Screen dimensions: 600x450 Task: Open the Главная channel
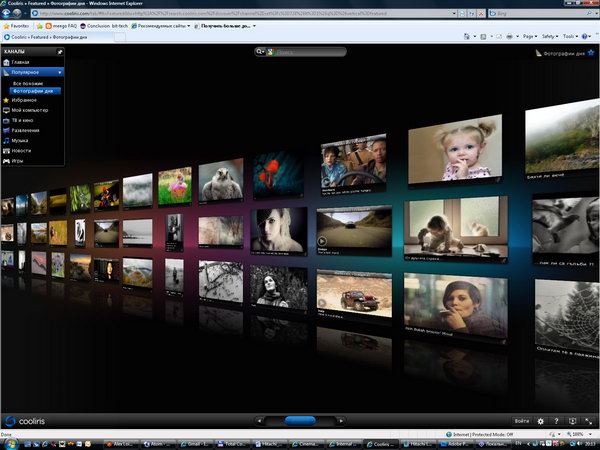[x=21, y=62]
